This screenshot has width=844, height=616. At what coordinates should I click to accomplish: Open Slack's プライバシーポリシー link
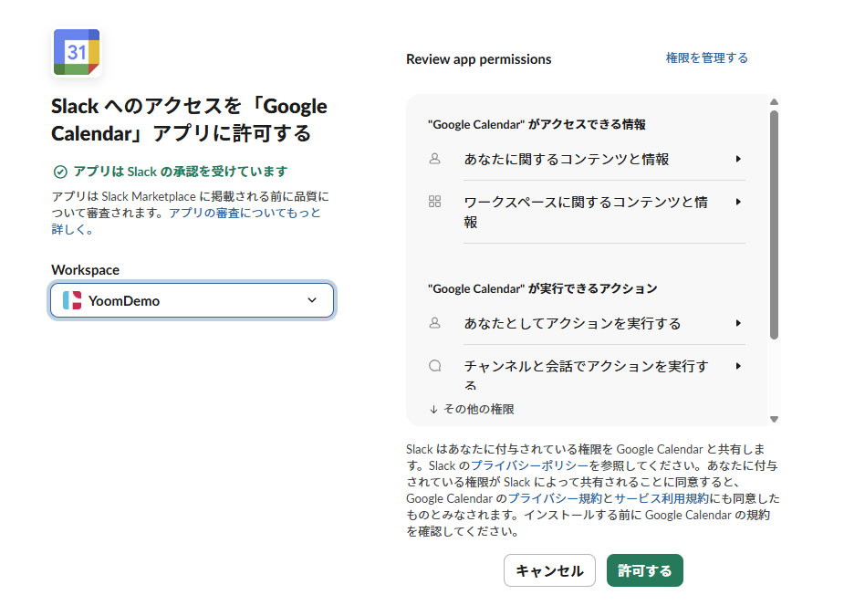[x=529, y=465]
